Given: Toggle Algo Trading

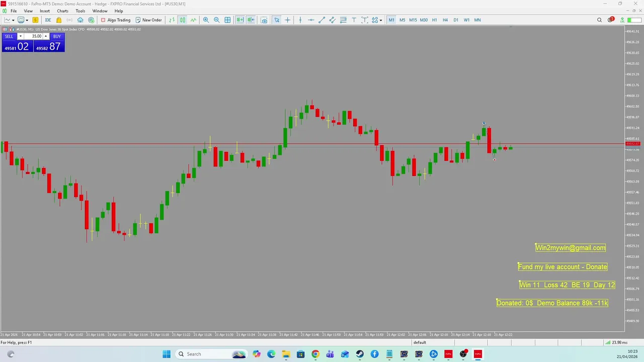Looking at the screenshot, I should [116, 20].
